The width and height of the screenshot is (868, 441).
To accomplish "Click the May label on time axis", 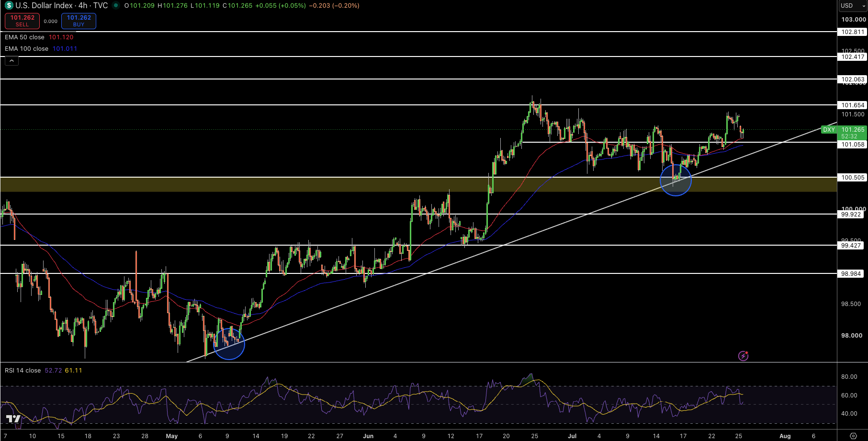I will (x=172, y=436).
